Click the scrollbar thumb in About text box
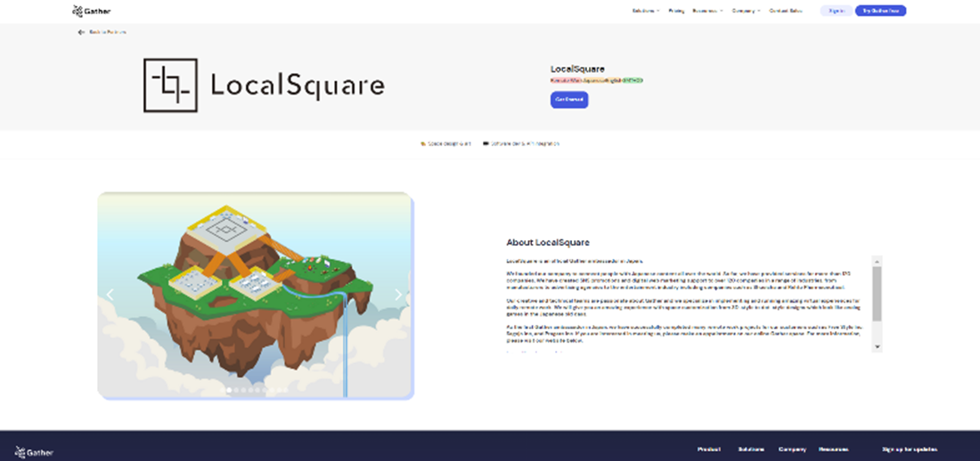 pyautogui.click(x=877, y=295)
